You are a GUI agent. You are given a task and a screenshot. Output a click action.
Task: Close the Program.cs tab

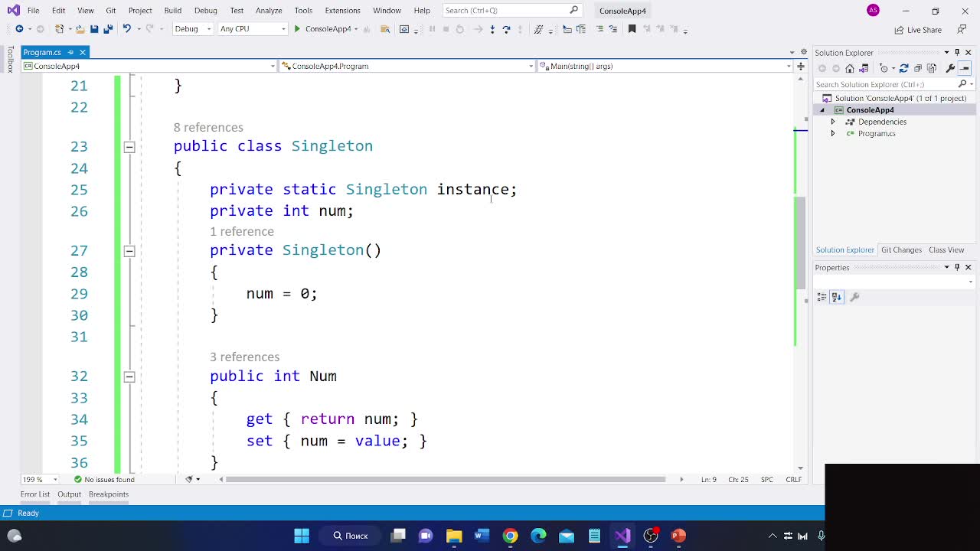82,52
